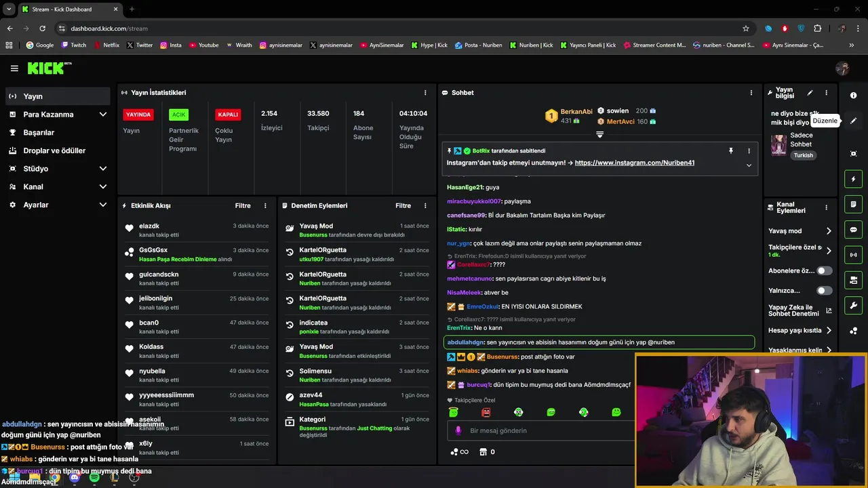Click the chat bubble icon in right rail

(x=853, y=230)
